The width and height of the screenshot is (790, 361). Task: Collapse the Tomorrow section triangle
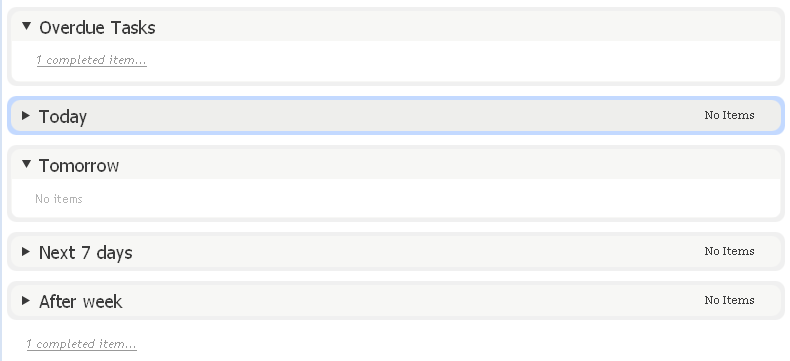pos(27,164)
